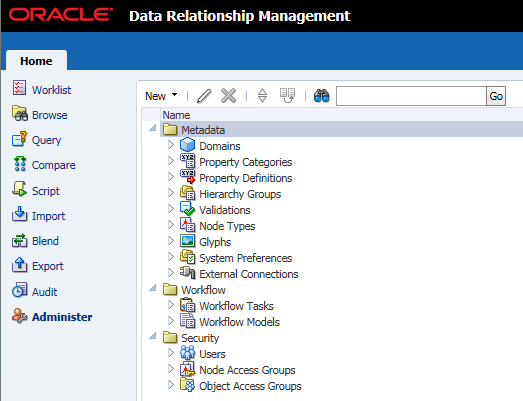This screenshot has height=401, width=523.
Task: Click the Import link text
Action: 48,216
